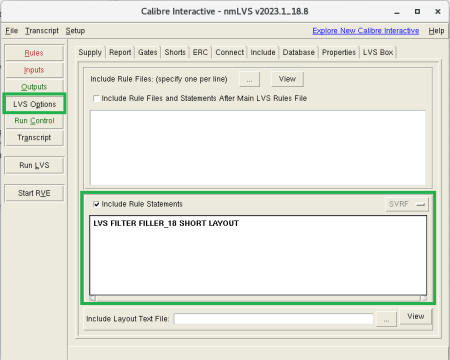Follow the Explore New Calibre Interactive link
The image size is (450, 360).
366,31
